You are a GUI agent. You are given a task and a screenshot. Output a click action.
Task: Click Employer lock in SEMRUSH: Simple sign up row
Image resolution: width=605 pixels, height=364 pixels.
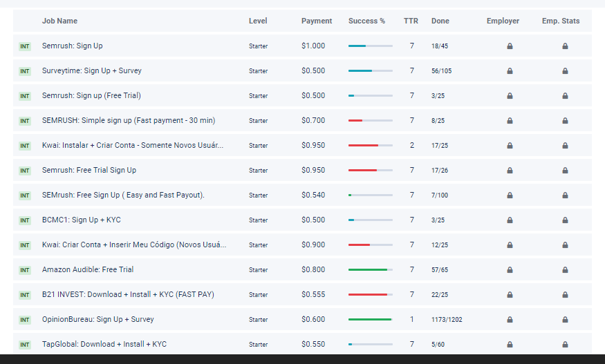point(510,121)
